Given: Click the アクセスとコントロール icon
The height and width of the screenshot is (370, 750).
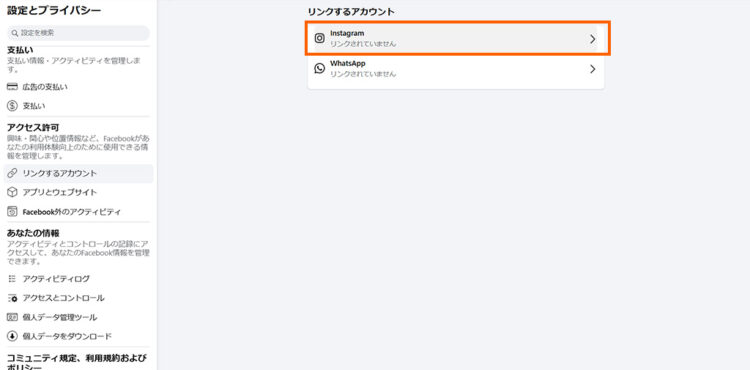Looking at the screenshot, I should 12,298.
